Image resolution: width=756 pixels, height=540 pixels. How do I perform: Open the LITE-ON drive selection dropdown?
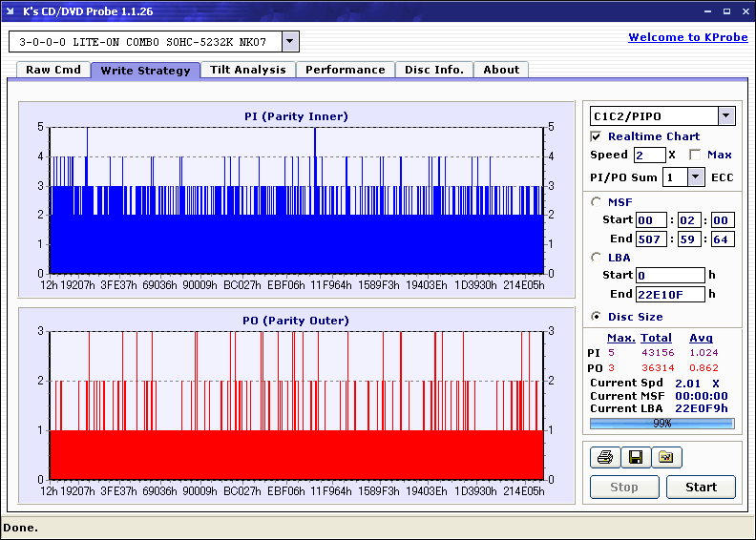(x=290, y=42)
